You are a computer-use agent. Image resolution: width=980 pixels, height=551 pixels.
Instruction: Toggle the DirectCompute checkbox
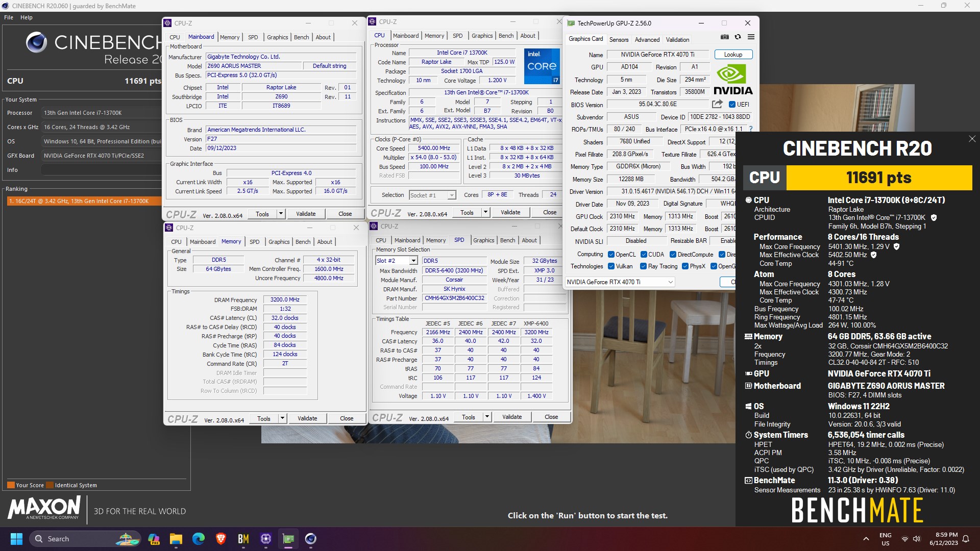tap(673, 255)
